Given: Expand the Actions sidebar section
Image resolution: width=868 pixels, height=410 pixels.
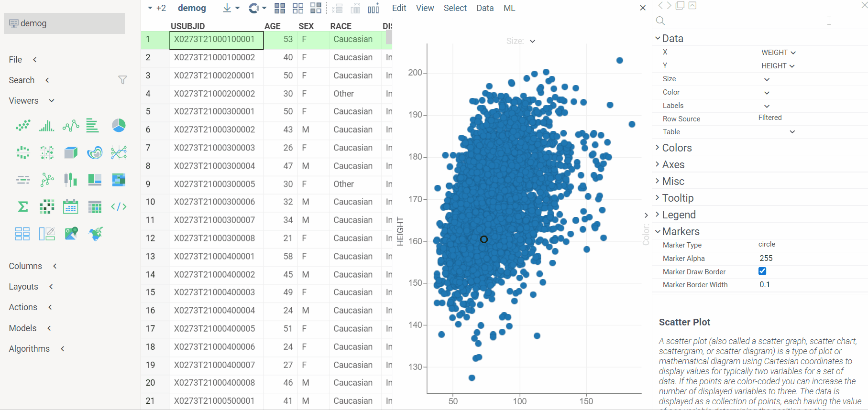Looking at the screenshot, I should point(30,307).
